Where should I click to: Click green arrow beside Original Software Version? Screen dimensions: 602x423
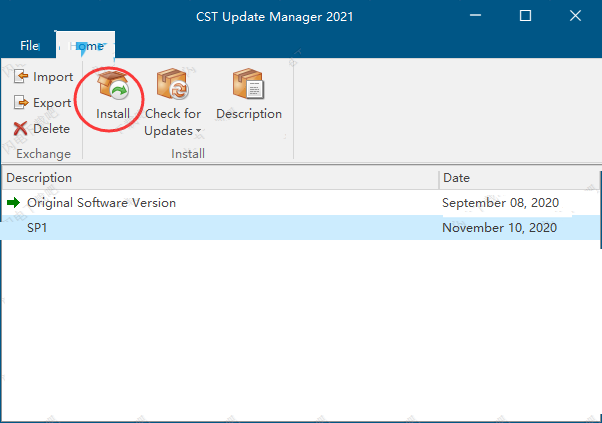point(13,202)
